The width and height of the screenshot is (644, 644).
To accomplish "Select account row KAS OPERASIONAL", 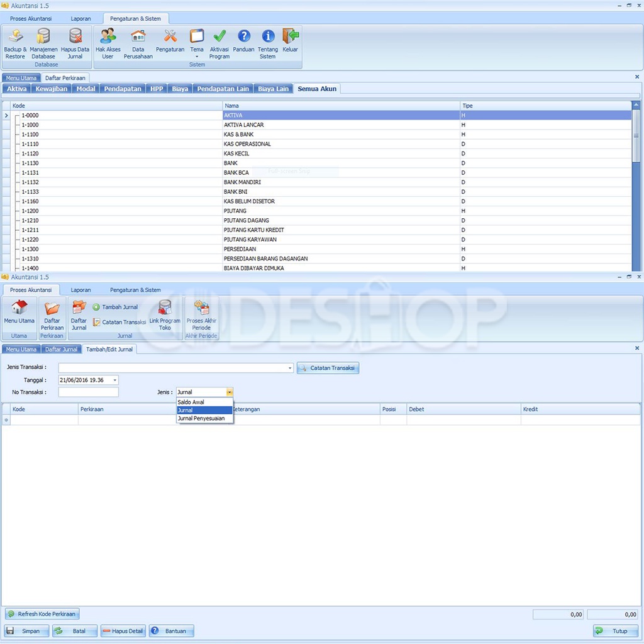I will pos(321,144).
